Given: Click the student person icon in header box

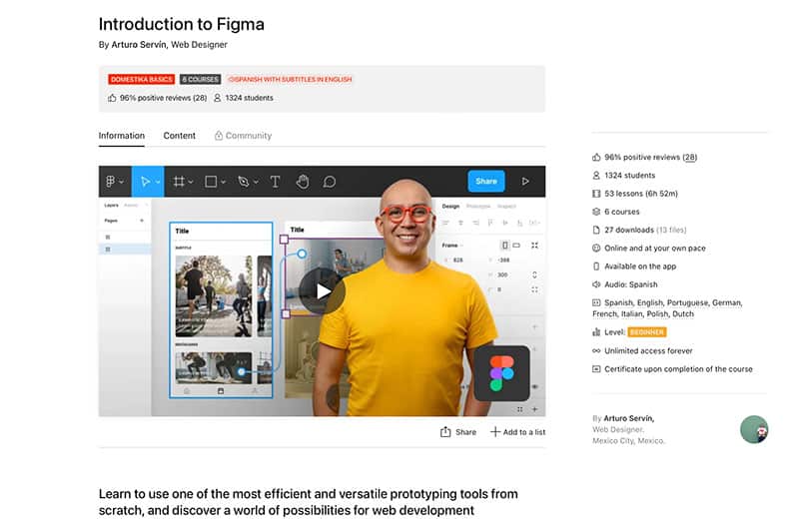Looking at the screenshot, I should [217, 98].
